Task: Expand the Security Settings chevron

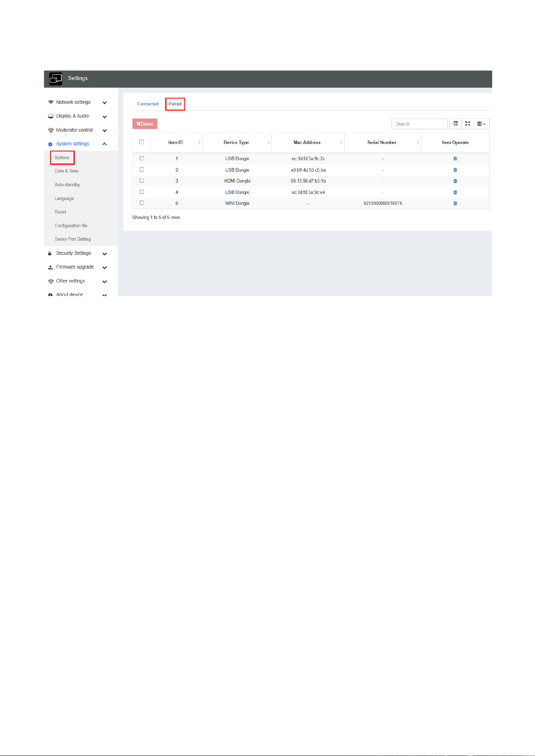Action: (105, 254)
